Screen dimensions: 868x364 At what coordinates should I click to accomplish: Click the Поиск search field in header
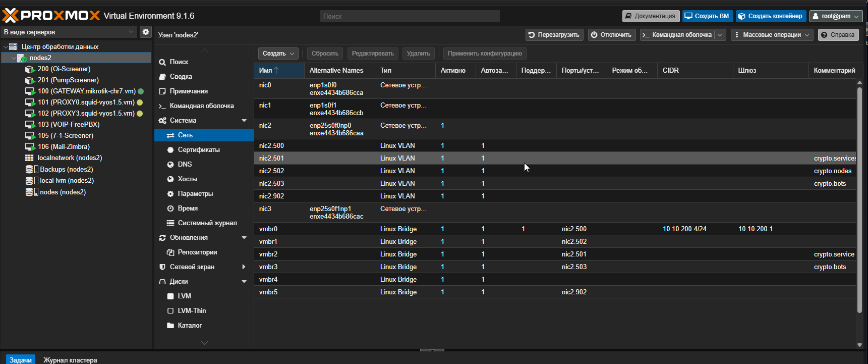(x=409, y=16)
